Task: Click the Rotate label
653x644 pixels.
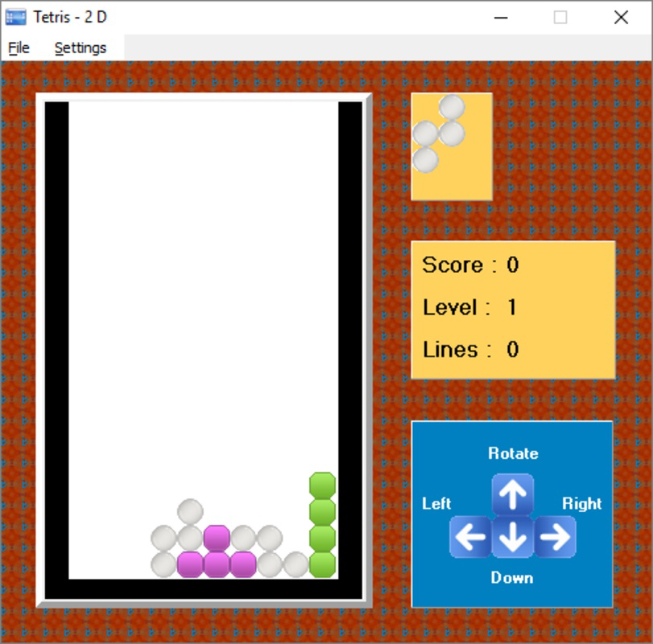Action: point(513,453)
